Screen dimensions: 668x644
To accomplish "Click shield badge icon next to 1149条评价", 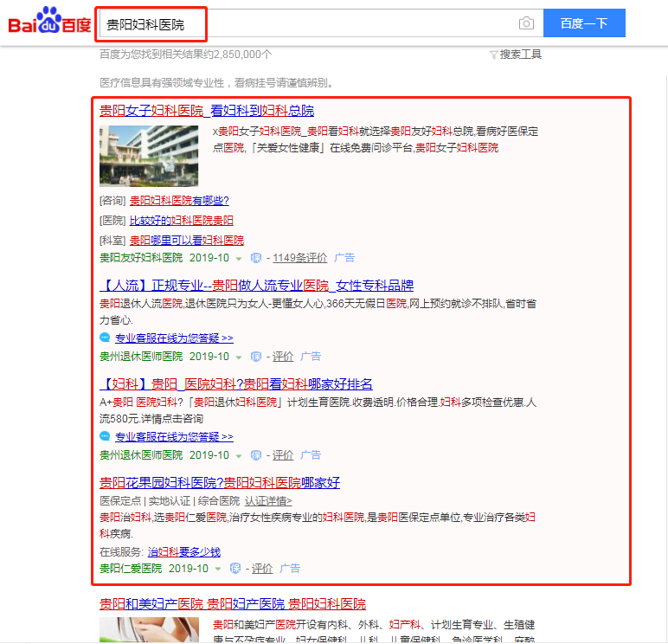I will click(x=256, y=258).
